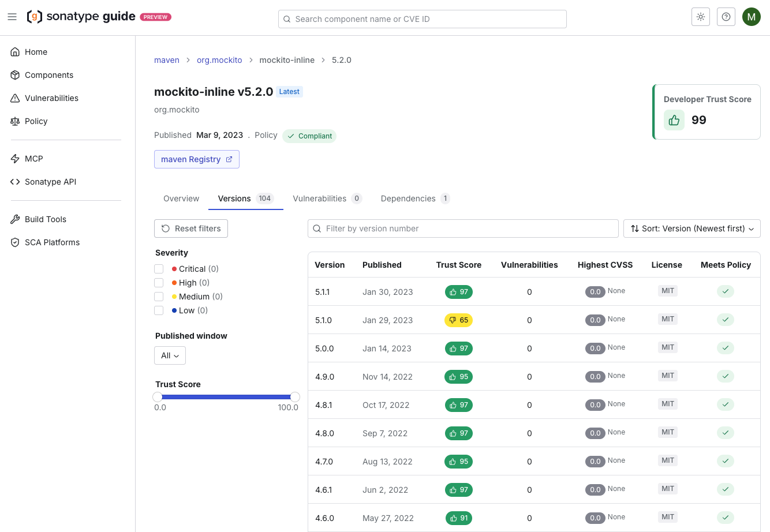Open the Published window All dropdown

point(170,355)
